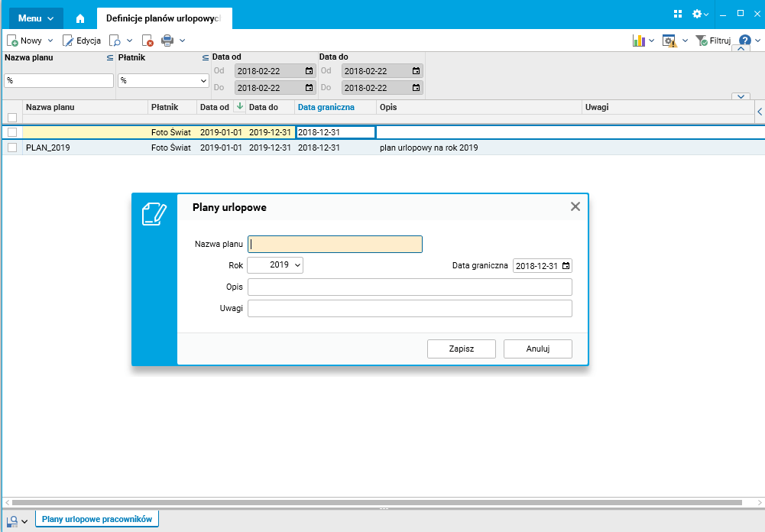Expand the chart dropdown arrow
The image size is (765, 532).
(651, 41)
